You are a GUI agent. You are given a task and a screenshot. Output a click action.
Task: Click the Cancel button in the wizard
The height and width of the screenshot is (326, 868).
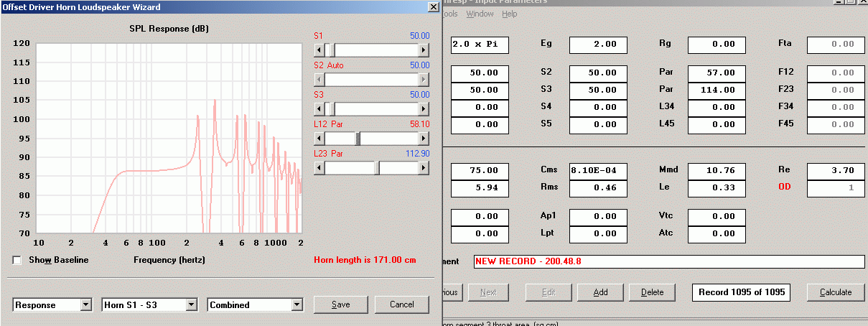tap(401, 304)
